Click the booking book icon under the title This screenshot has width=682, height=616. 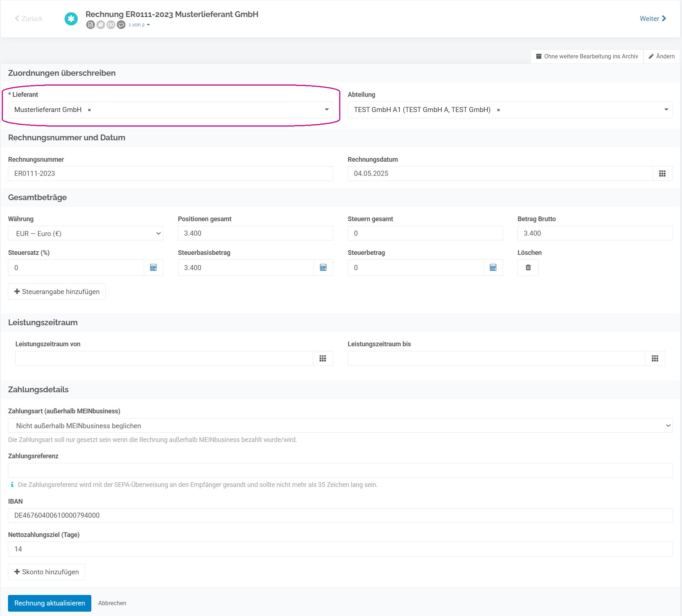pyautogui.click(x=101, y=25)
